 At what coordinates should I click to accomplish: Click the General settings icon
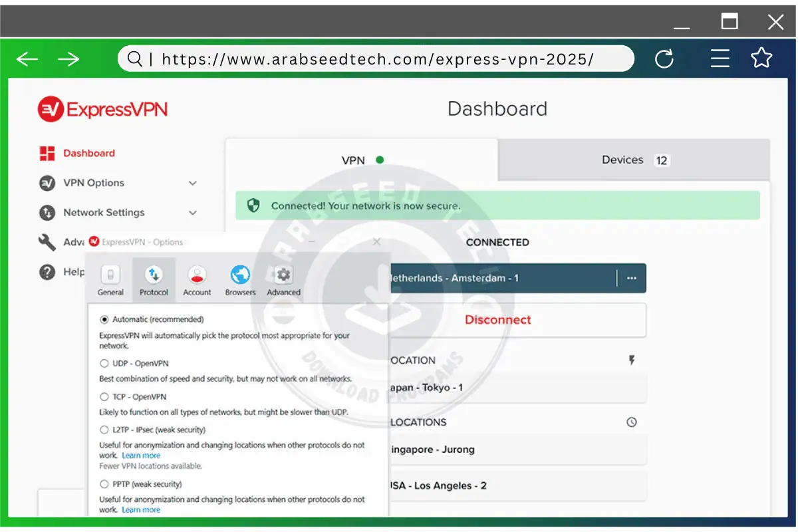pos(110,275)
